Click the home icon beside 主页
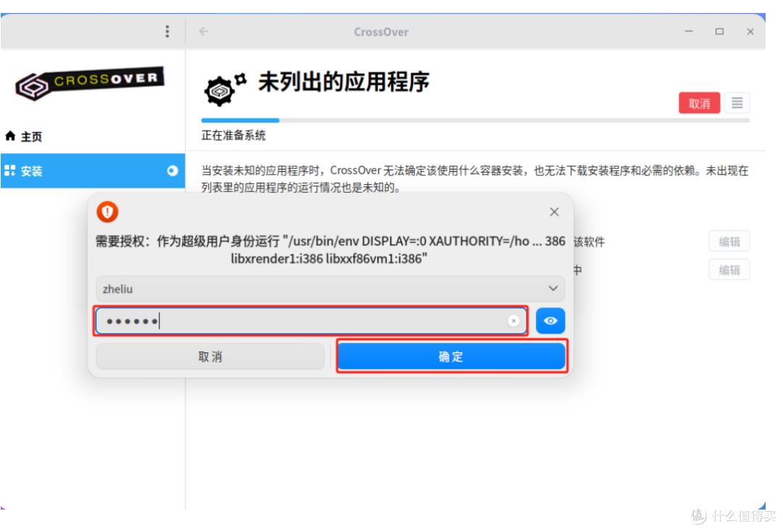 pyautogui.click(x=10, y=136)
